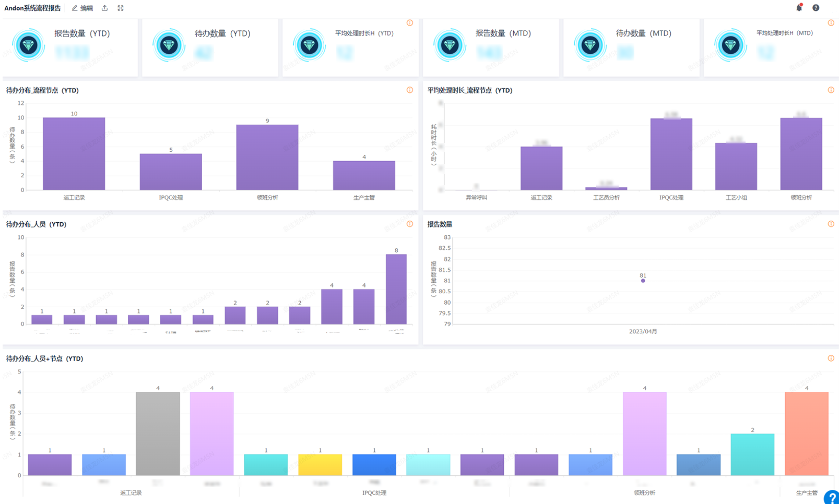The height and width of the screenshot is (504, 839).
Task: Click the IPQC处理 bar in 平均处理时长 chart
Action: tap(671, 154)
